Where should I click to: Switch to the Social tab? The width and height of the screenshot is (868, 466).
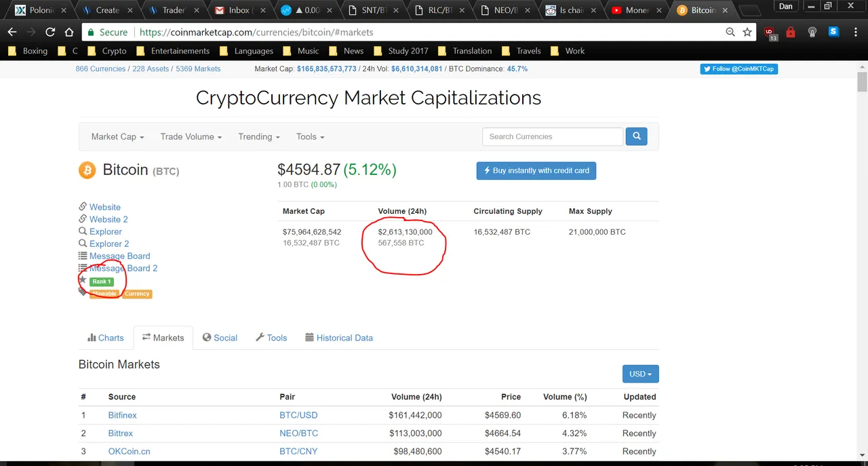[220, 338]
